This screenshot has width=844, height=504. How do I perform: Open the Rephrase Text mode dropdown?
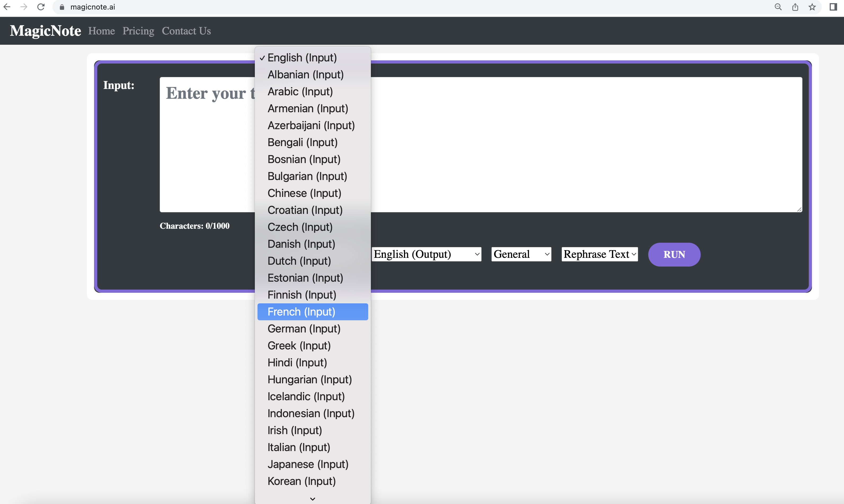(x=600, y=254)
